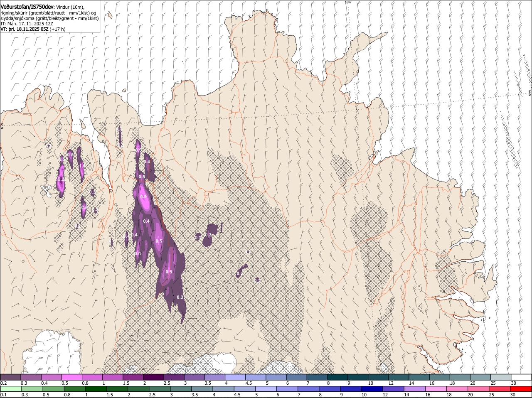Pick the dark-teal 8 snow legend swatch
532x398 pixels.
[337, 377]
